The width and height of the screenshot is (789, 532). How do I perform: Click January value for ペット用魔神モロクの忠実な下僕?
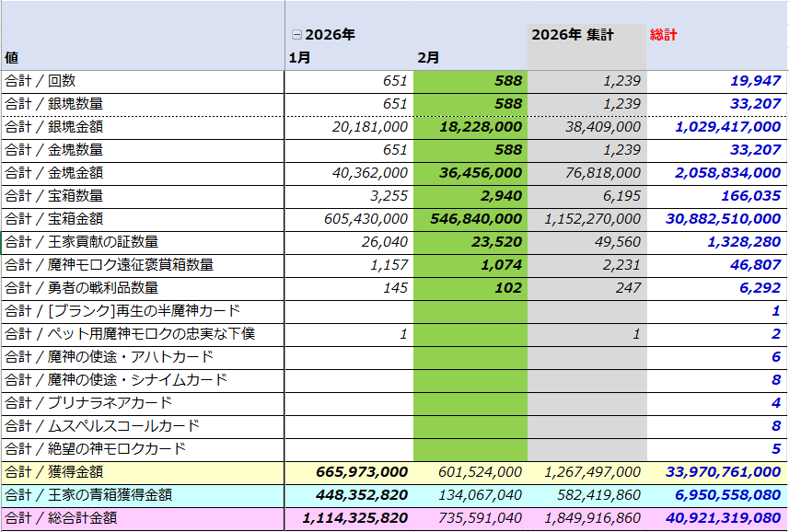(x=350, y=334)
